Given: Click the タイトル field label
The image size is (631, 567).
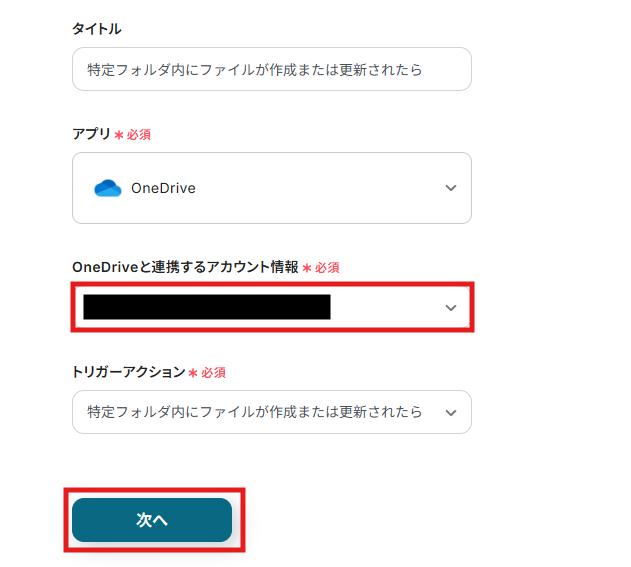Looking at the screenshot, I should coord(97,29).
